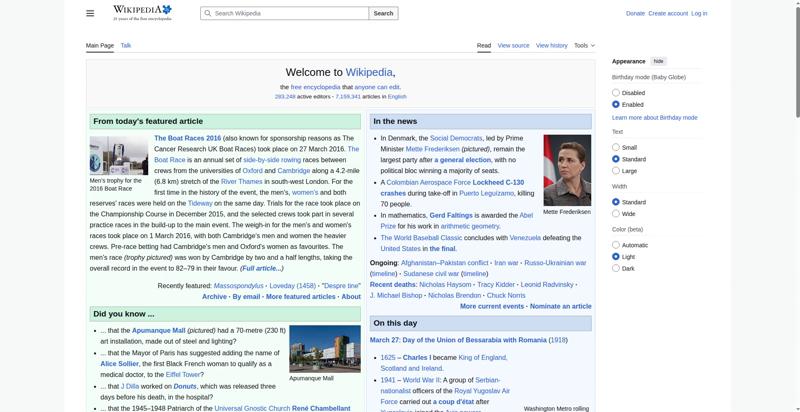Hide the Appearance panel
The height and width of the screenshot is (412, 800).
659,61
